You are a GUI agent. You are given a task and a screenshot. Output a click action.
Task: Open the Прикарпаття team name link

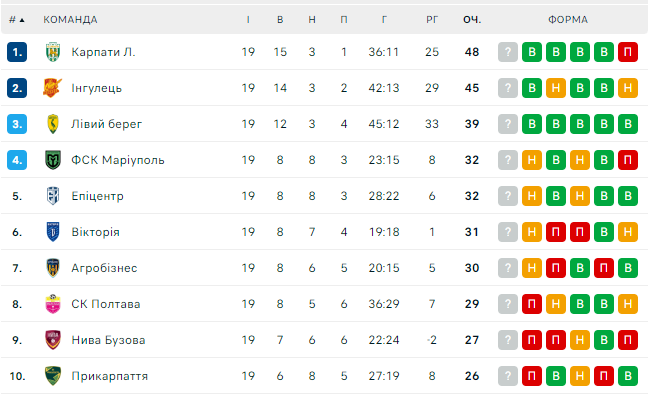pyautogui.click(x=109, y=376)
